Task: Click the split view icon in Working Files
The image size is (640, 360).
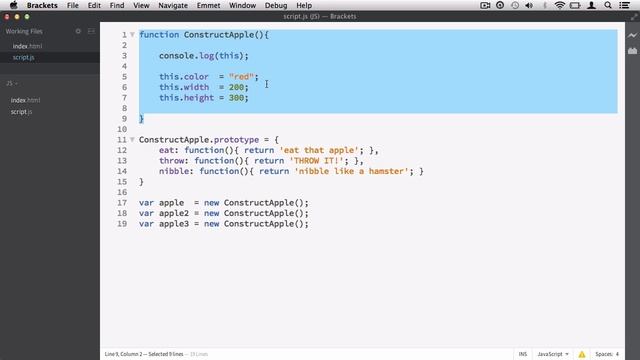Action: (x=91, y=31)
